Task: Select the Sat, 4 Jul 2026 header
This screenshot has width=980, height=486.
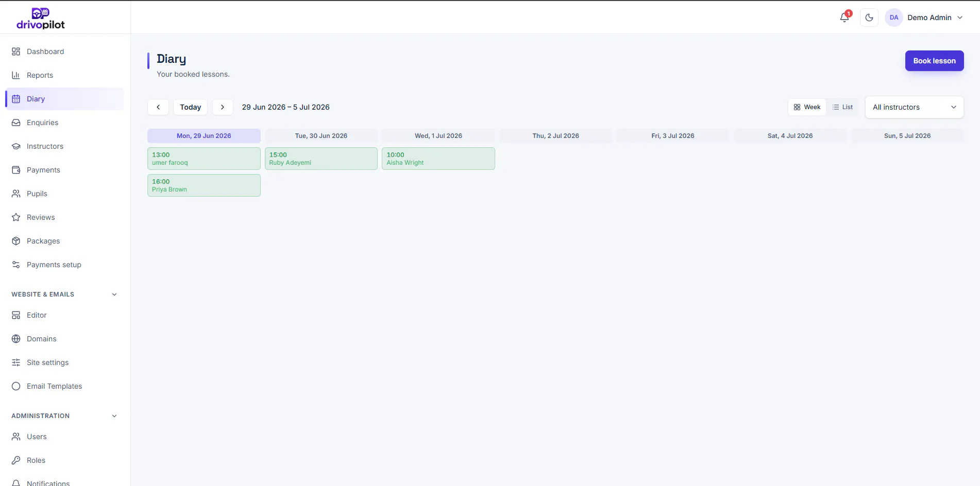Action: 790,136
